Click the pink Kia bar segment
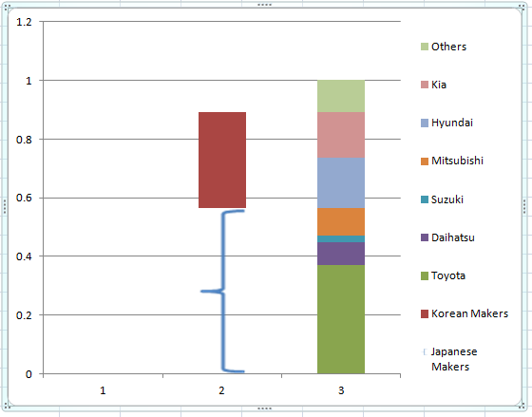532x417 pixels. click(341, 135)
